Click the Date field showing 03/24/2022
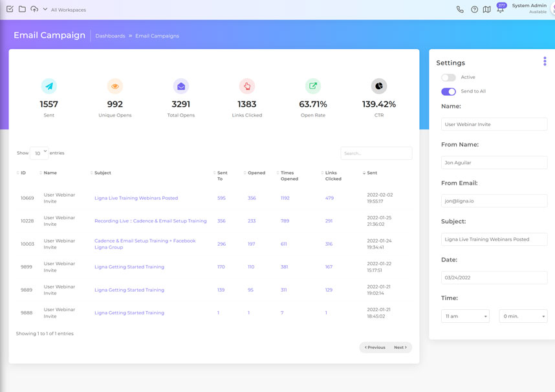Viewport: 555px width, 392px height. point(494,278)
